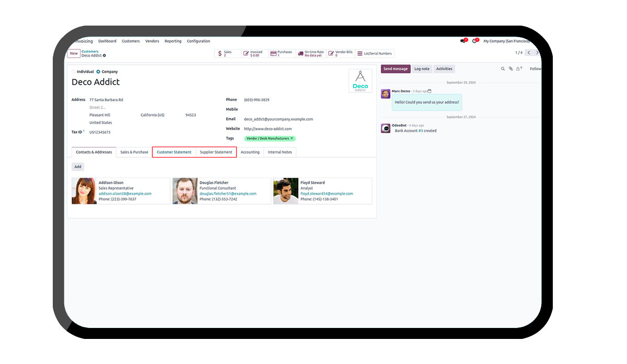Click the Log note button

422,69
